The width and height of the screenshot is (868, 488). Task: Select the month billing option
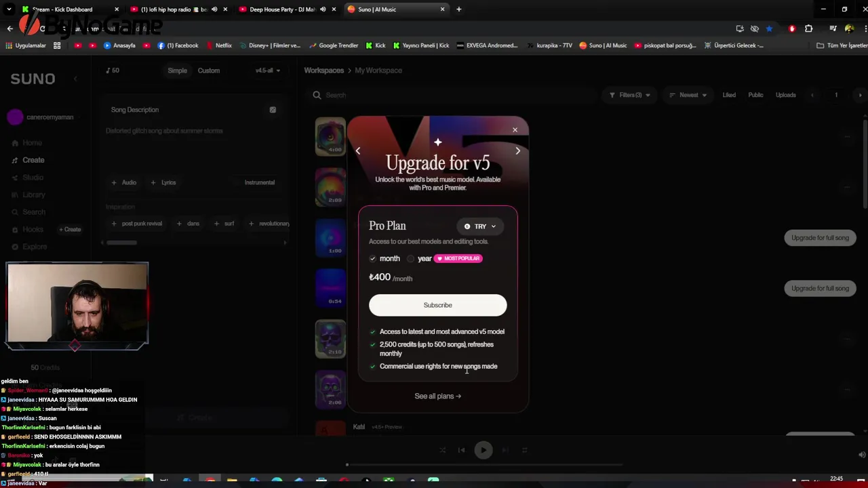click(x=384, y=258)
